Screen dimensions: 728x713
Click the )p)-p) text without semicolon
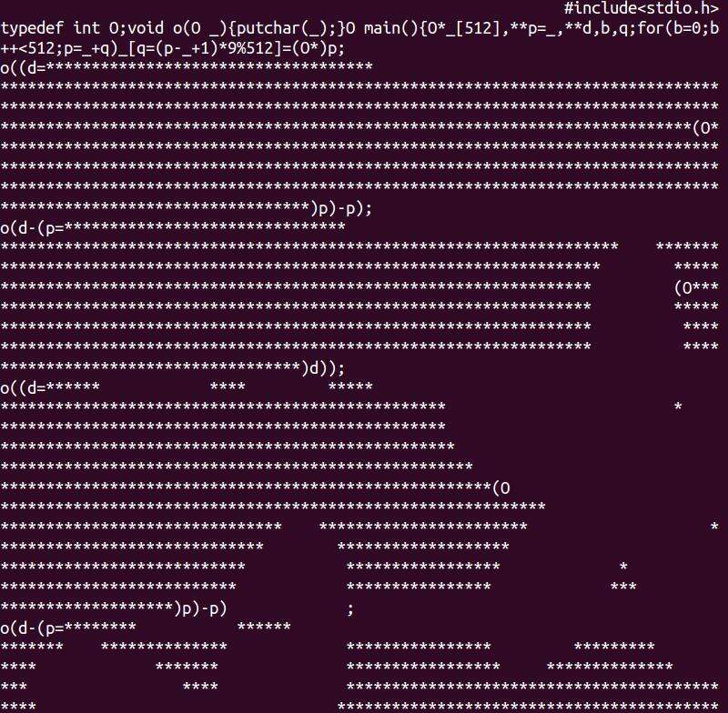coord(200,608)
